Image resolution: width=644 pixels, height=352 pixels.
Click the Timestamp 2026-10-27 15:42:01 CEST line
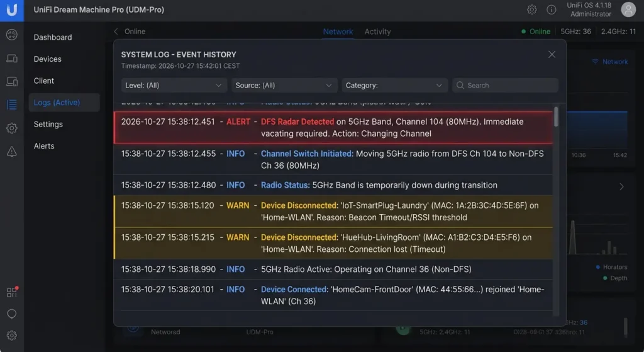pyautogui.click(x=180, y=65)
